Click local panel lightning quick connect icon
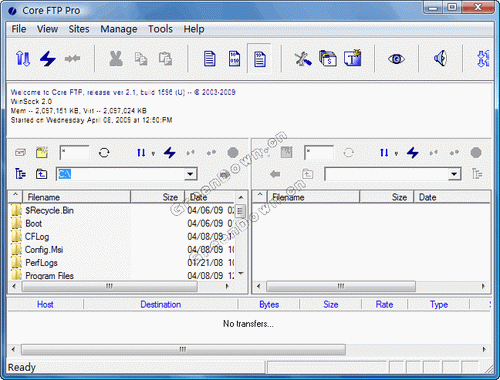Screen dimensions: 500x380 click(170, 153)
